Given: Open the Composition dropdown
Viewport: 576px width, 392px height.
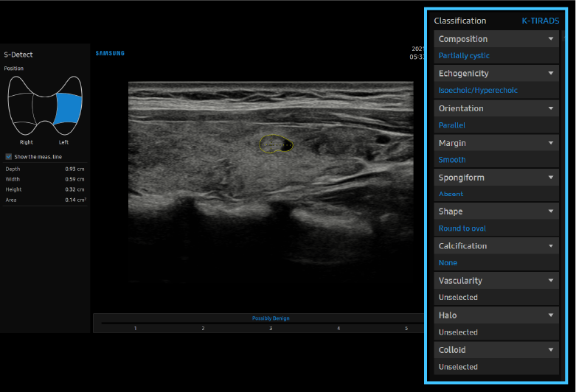Looking at the screenshot, I should click(496, 39).
